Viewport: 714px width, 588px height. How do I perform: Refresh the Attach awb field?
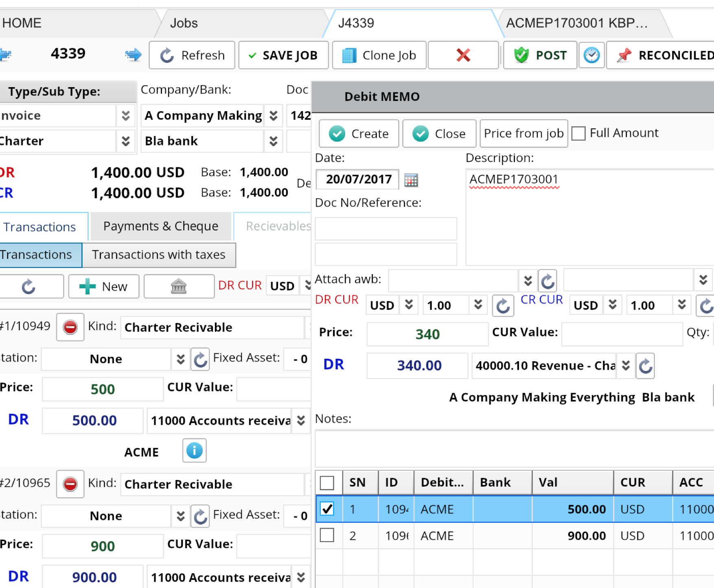point(548,281)
